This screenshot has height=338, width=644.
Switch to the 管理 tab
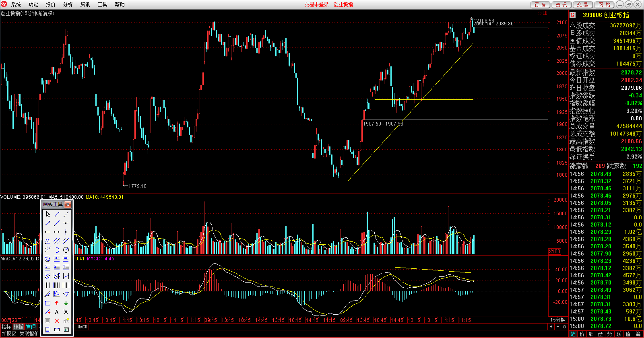click(31, 327)
